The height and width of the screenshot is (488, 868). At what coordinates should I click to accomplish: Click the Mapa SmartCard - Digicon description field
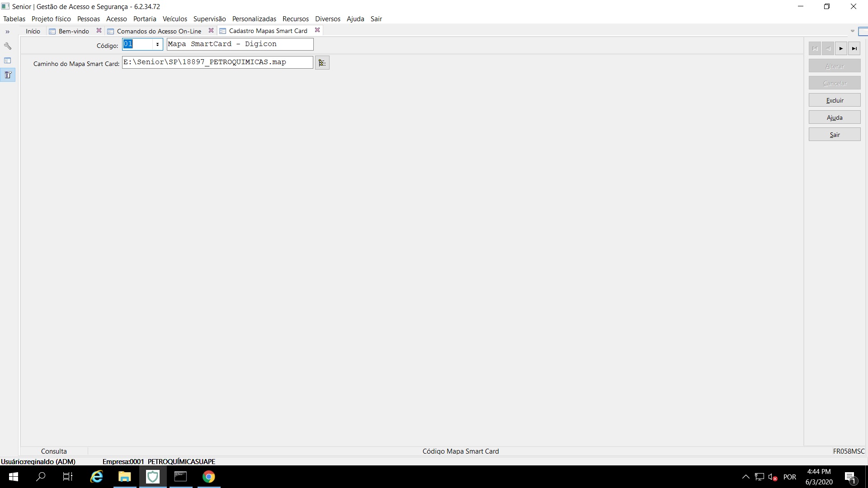[240, 44]
